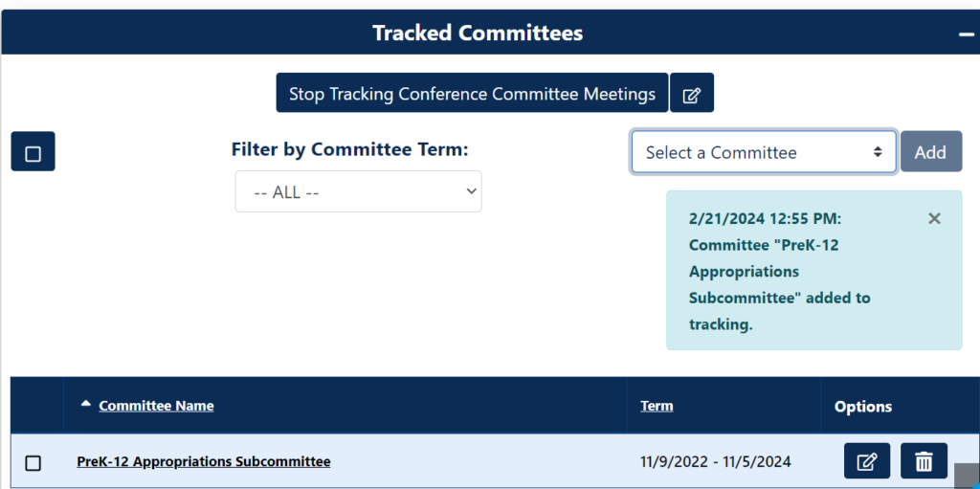Check the PreK-12 Appropriations Subcommittee row checkbox
Image resolution: width=980 pixels, height=489 pixels.
click(33, 463)
